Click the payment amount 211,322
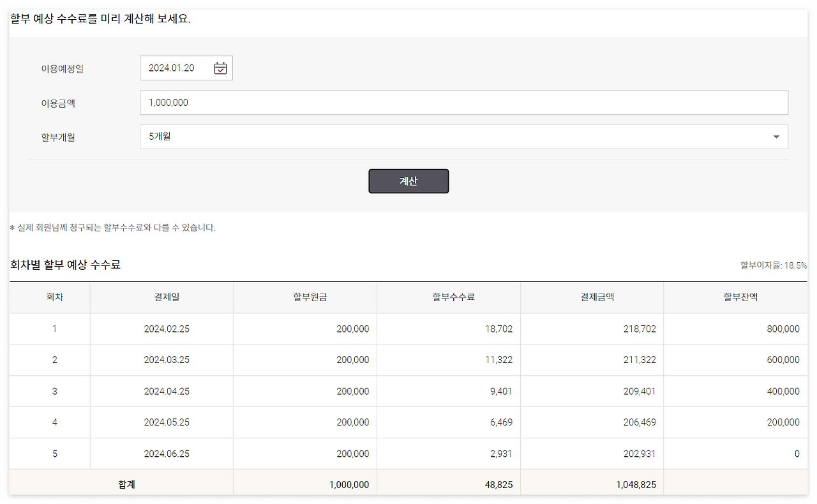This screenshot has height=504, width=817. (x=640, y=360)
